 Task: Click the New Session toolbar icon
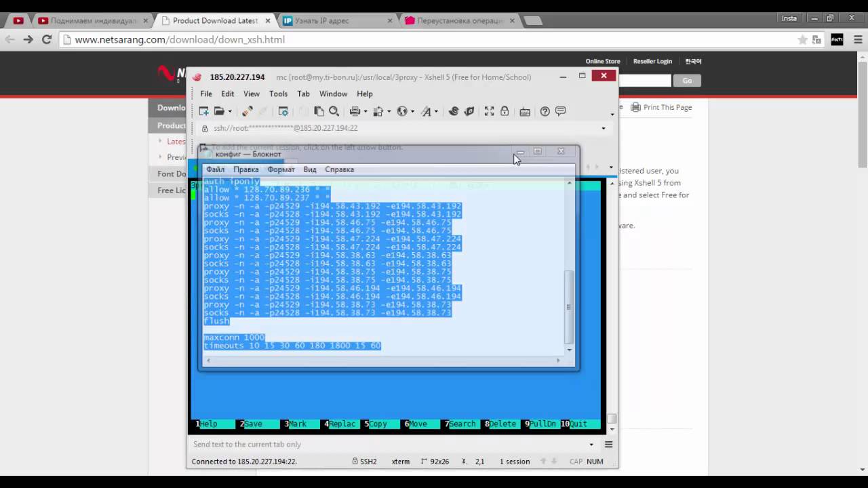(x=204, y=111)
